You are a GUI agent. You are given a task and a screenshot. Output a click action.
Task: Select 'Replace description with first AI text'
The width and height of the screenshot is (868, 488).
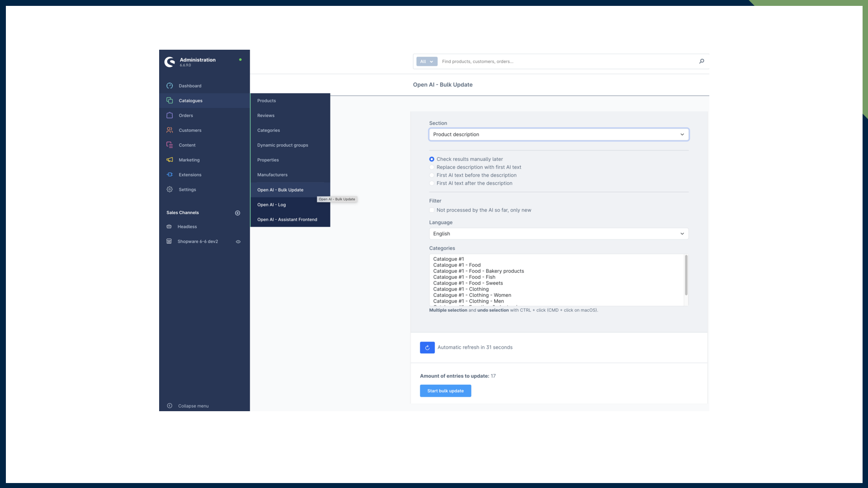[432, 167]
